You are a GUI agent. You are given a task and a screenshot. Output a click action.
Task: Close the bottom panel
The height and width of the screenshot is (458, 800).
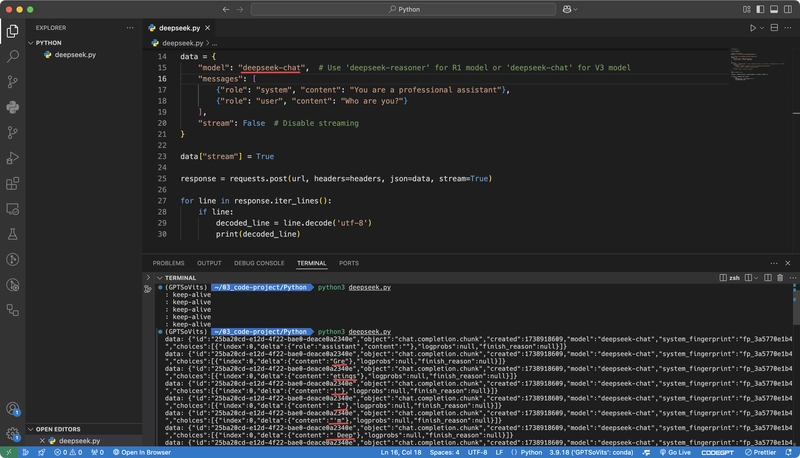pyautogui.click(x=788, y=263)
